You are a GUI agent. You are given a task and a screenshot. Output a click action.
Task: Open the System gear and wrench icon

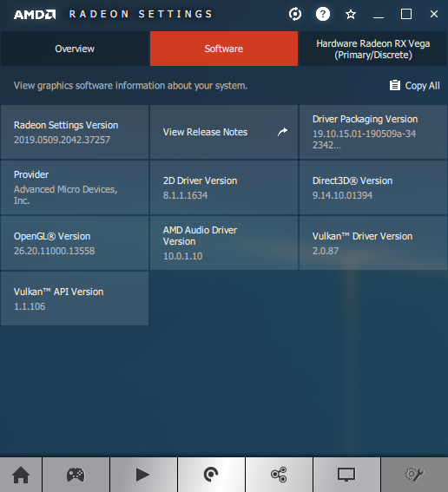click(x=414, y=475)
